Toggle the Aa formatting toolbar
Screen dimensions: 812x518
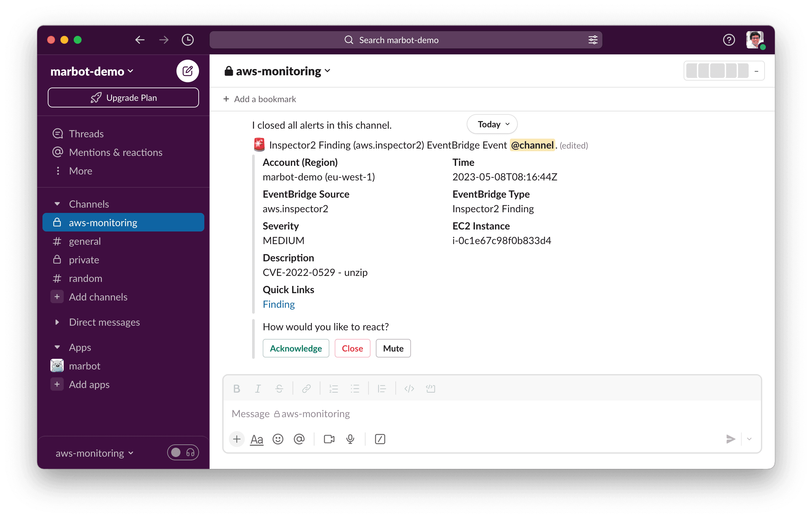[x=257, y=439]
